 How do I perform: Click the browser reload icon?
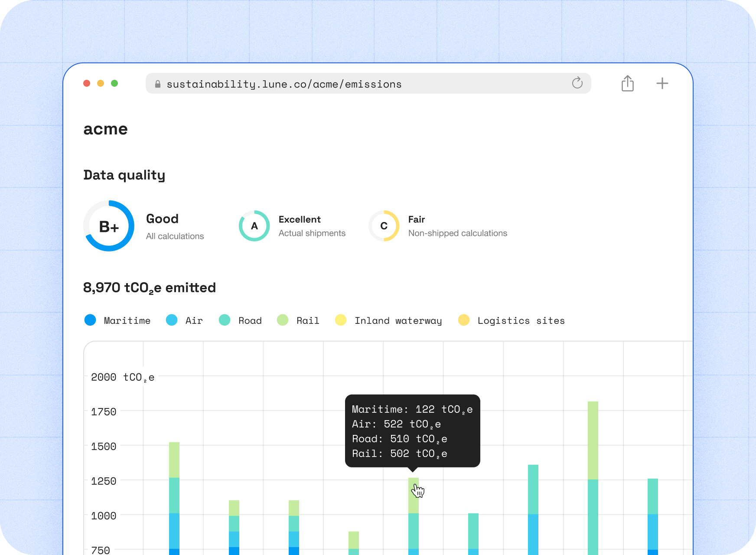click(577, 83)
